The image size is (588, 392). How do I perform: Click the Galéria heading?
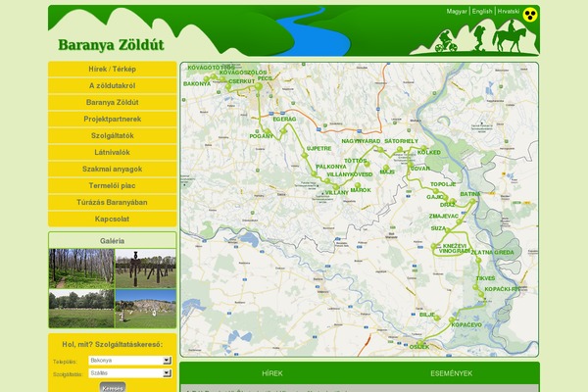(112, 241)
